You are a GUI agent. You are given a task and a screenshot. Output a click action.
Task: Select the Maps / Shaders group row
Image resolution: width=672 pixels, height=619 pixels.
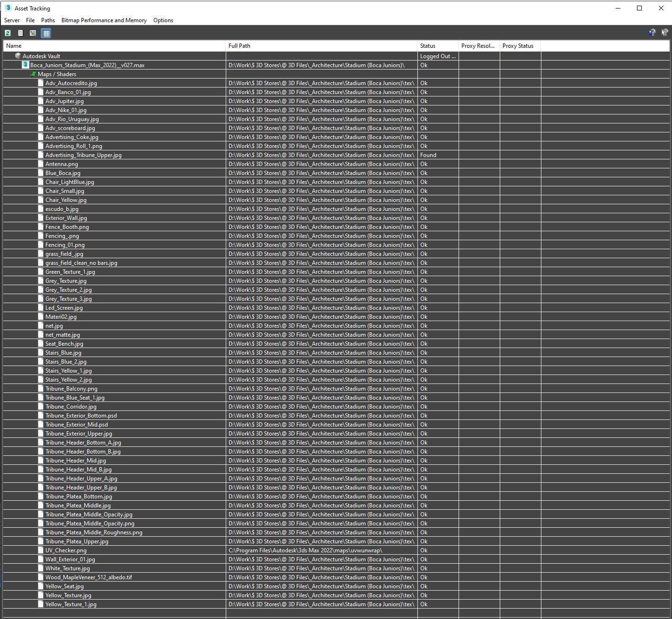pyautogui.click(x=57, y=74)
